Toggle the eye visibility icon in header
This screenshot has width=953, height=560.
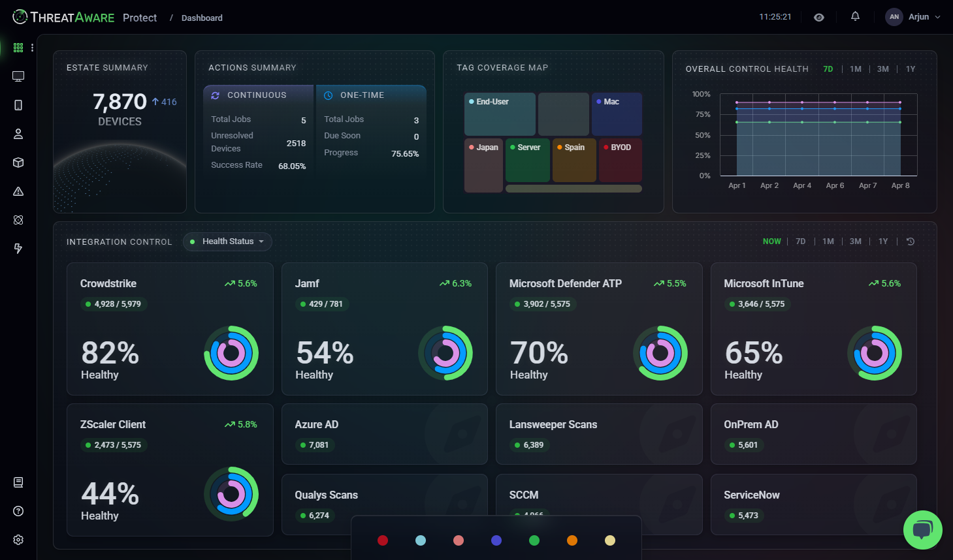pos(818,18)
